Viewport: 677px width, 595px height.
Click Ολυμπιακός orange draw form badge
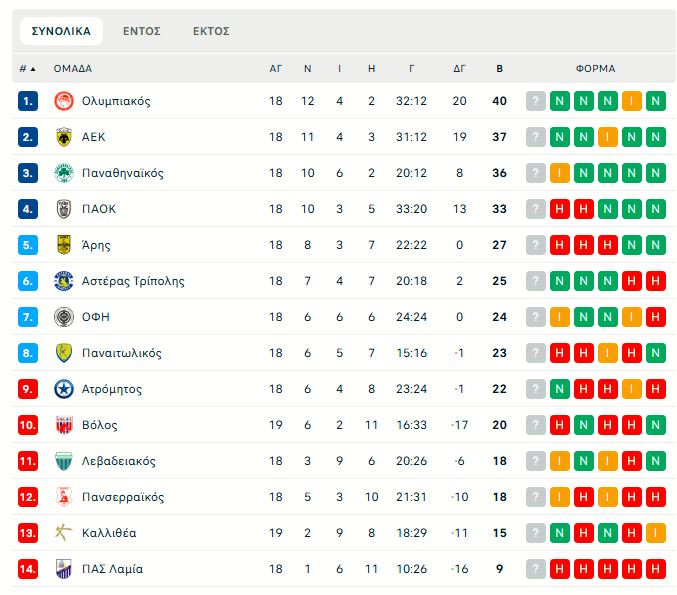point(632,101)
